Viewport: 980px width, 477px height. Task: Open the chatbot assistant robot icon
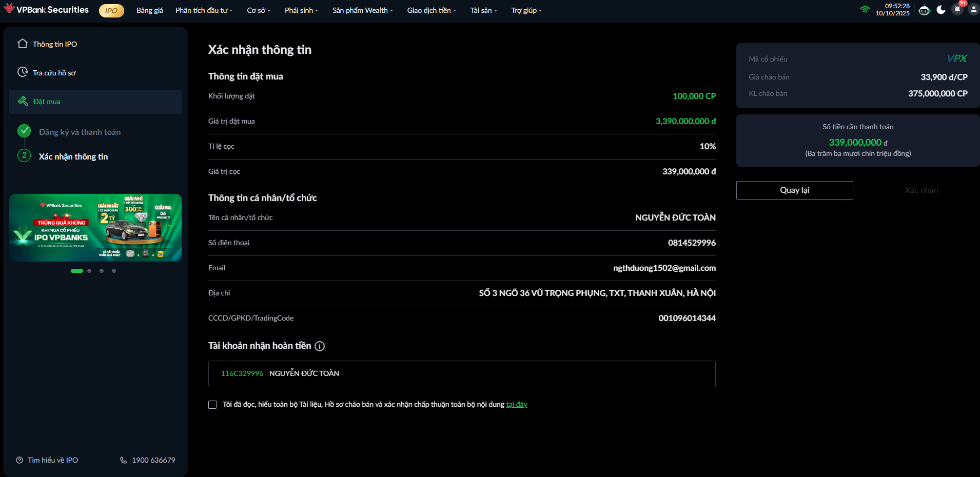click(x=924, y=10)
